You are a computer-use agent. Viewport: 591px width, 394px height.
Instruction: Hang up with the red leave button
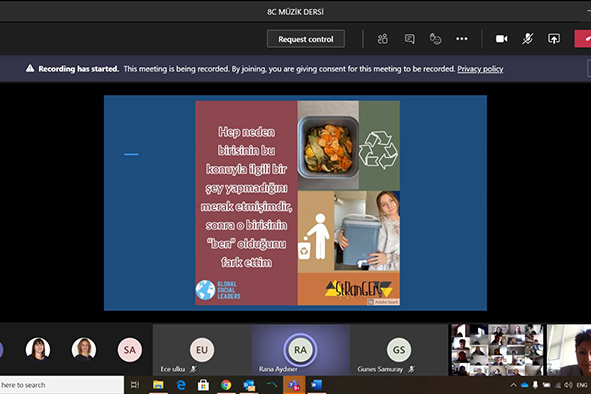[583, 39]
